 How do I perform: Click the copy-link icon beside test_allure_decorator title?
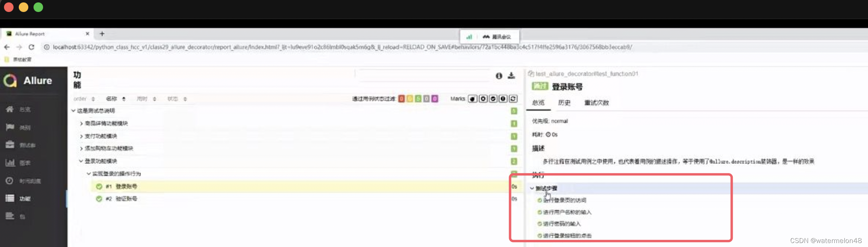pyautogui.click(x=531, y=74)
